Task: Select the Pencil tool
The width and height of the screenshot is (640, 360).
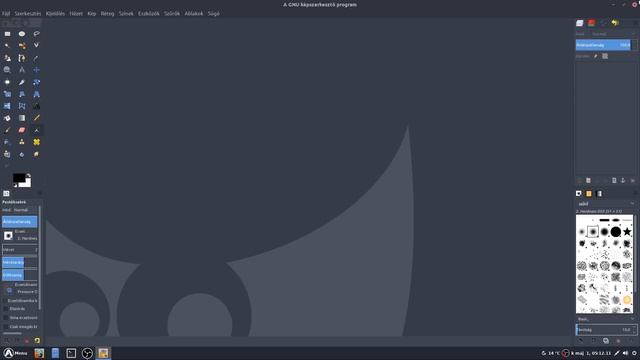Action: pyautogui.click(x=36, y=118)
